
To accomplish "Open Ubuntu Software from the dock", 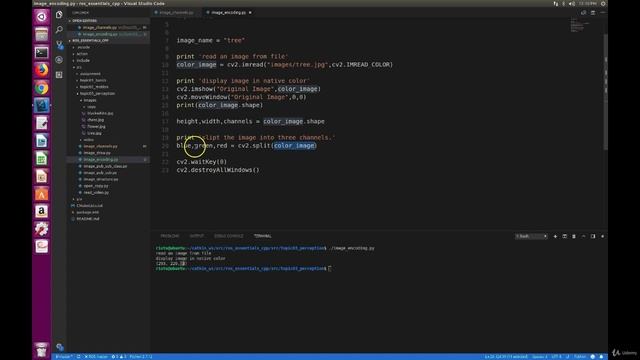I will [x=41, y=193].
